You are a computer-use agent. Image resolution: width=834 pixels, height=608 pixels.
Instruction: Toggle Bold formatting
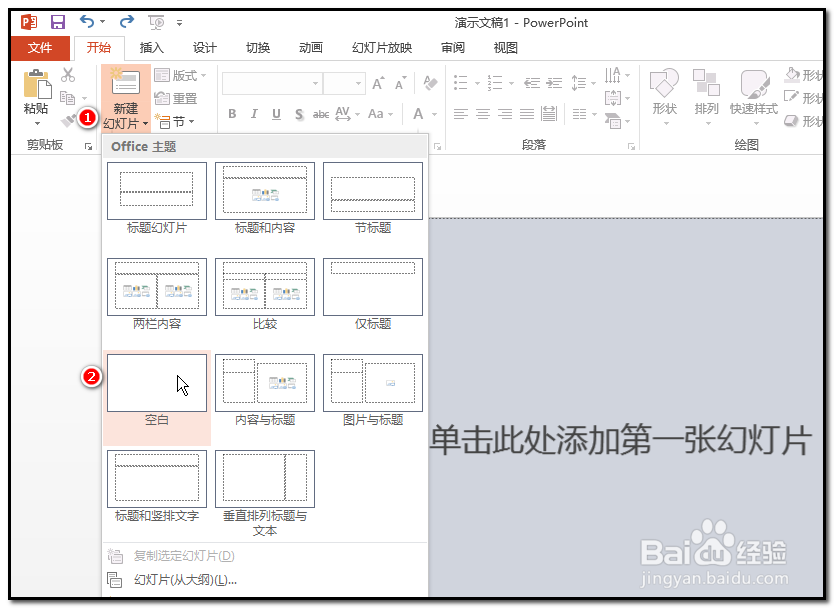click(232, 114)
